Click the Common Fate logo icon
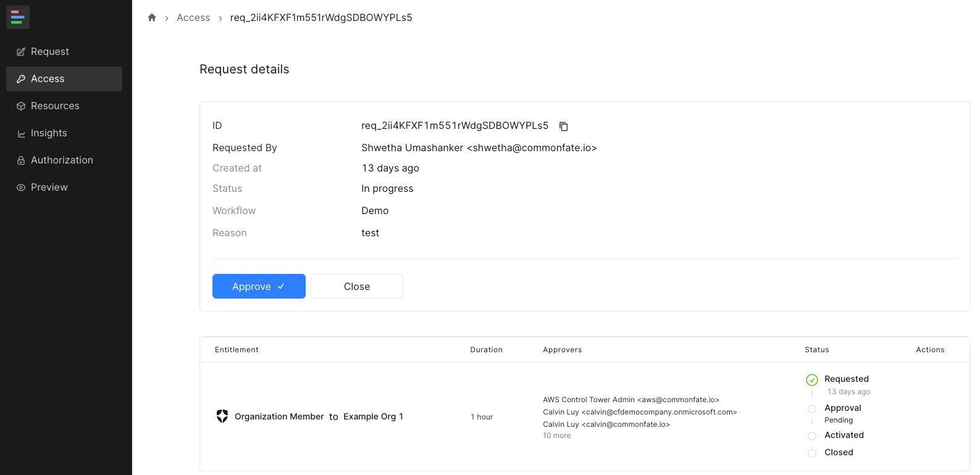 (18, 17)
